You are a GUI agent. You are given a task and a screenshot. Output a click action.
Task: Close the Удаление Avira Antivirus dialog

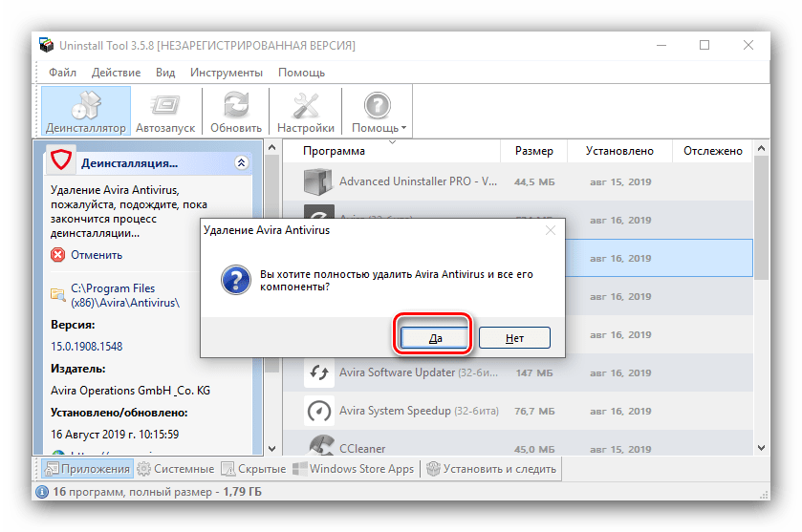[x=550, y=230]
